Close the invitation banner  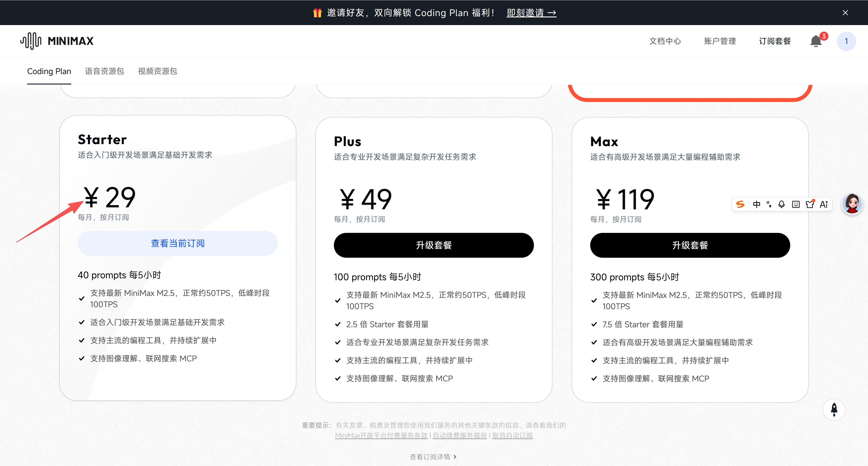tap(845, 13)
